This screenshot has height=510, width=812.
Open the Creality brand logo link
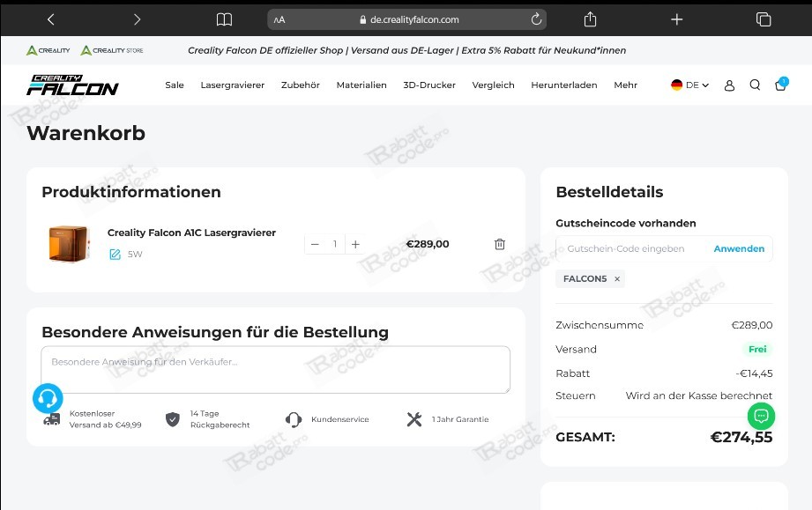pyautogui.click(x=48, y=50)
